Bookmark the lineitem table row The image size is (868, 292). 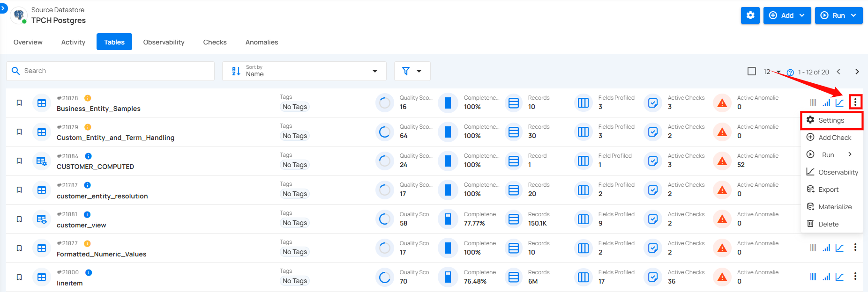coord(19,277)
